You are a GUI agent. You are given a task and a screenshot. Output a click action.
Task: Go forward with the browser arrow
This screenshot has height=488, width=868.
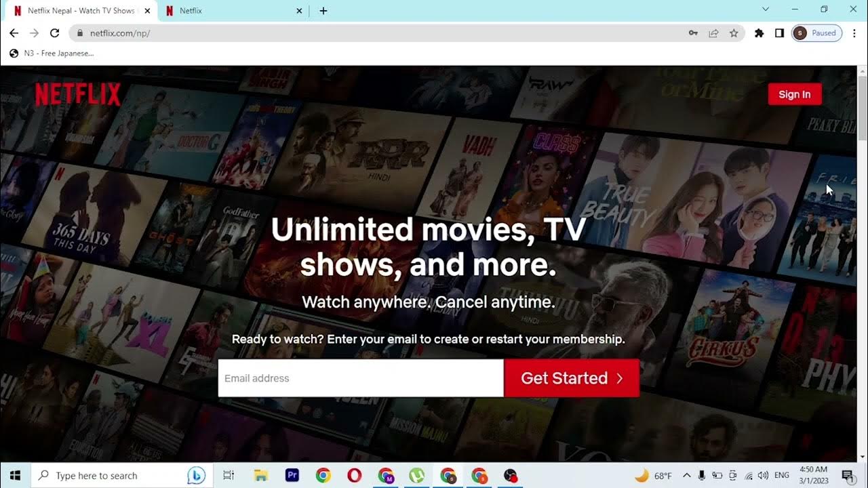click(34, 33)
